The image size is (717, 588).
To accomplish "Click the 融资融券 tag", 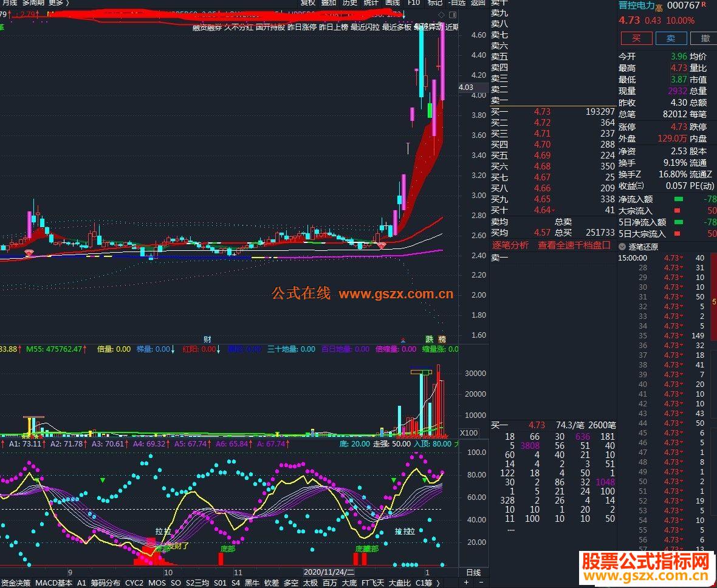I will click(x=207, y=27).
